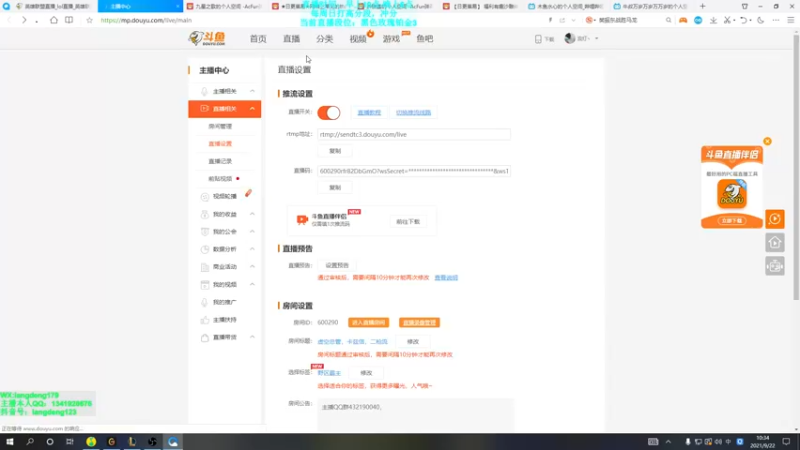Open 主播扶持 sidebar item

pos(224,320)
